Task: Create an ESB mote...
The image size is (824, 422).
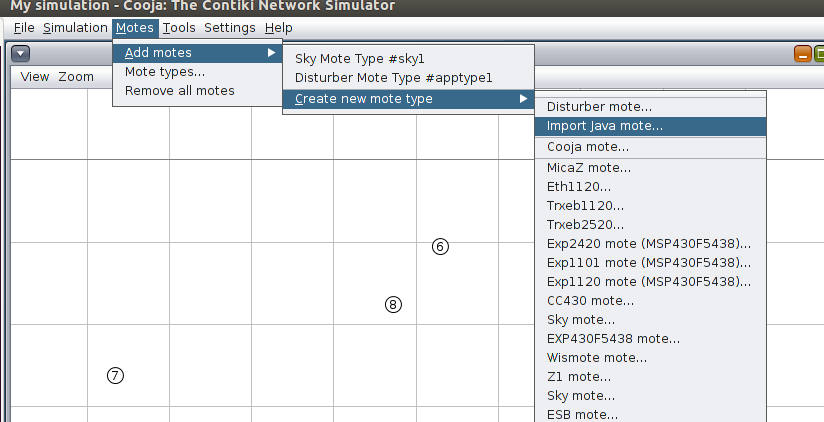Action: (x=651, y=414)
